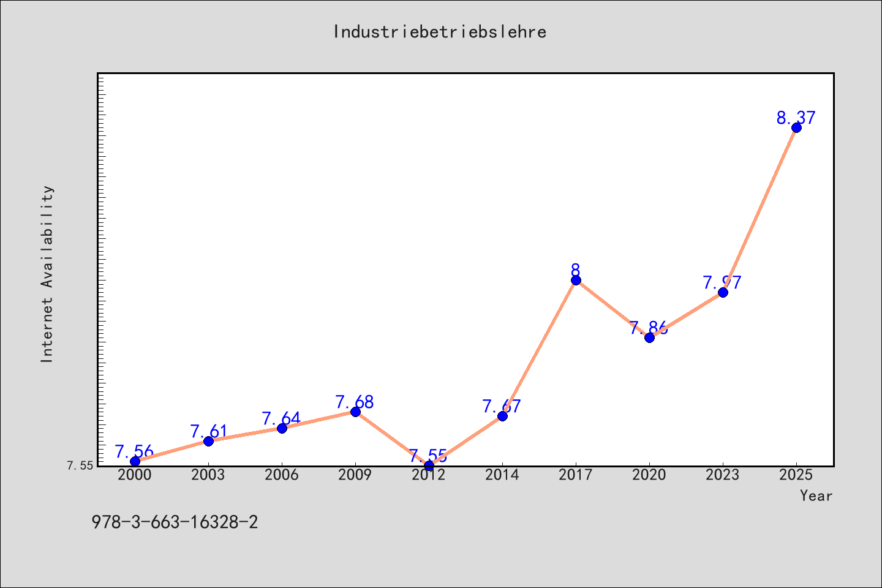Click the 2014 x-axis label
This screenshot has width=882, height=588.
[502, 475]
